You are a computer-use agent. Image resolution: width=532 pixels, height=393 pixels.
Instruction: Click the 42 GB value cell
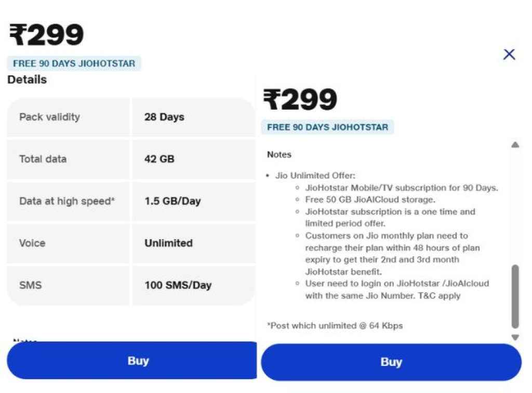pyautogui.click(x=193, y=159)
